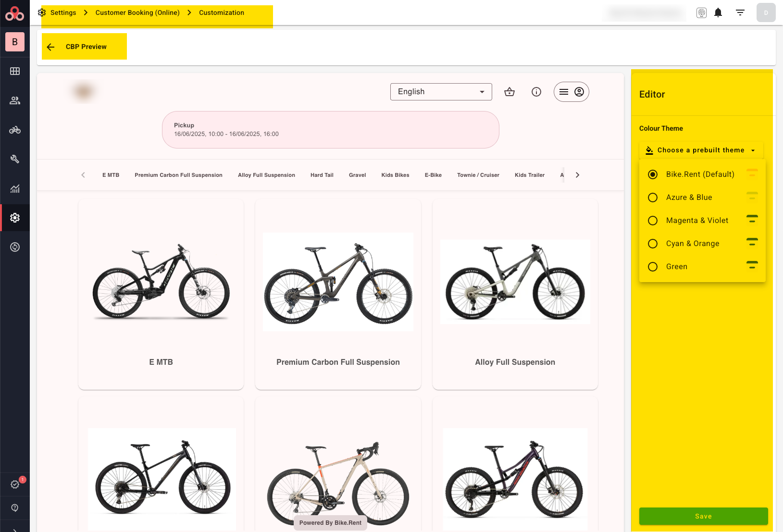The image size is (783, 532).
Task: Open the grid dashboard sidebar icon
Action: pos(15,71)
